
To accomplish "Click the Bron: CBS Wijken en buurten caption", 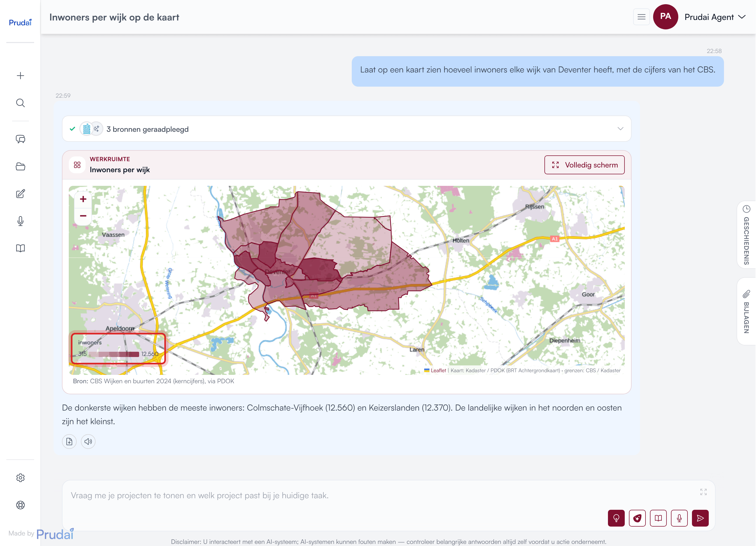I will [153, 381].
